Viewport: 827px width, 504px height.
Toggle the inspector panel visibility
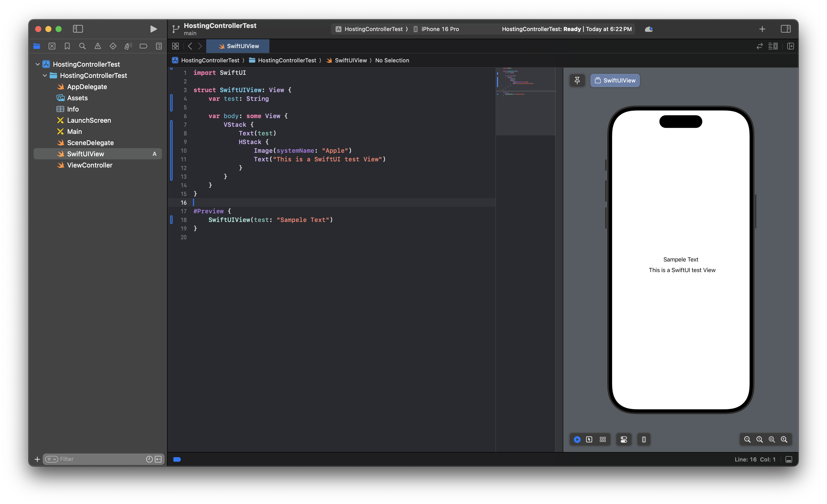coord(785,29)
